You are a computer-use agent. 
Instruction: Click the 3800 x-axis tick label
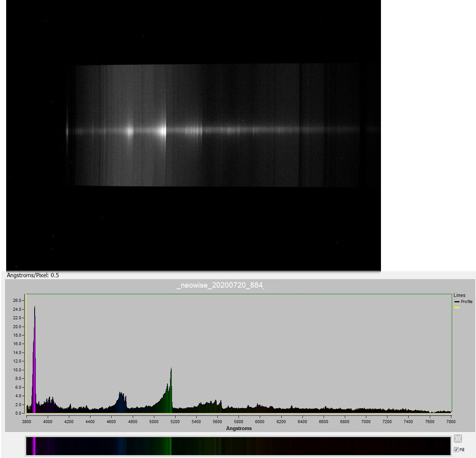[x=27, y=421]
